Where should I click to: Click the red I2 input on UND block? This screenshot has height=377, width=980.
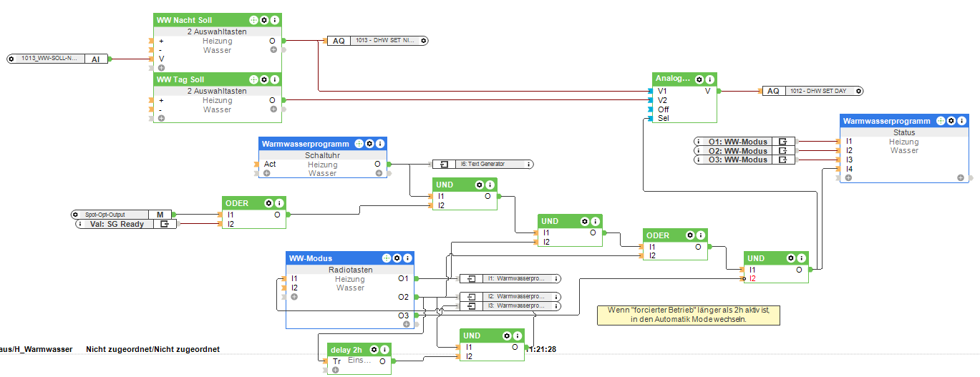point(752,278)
